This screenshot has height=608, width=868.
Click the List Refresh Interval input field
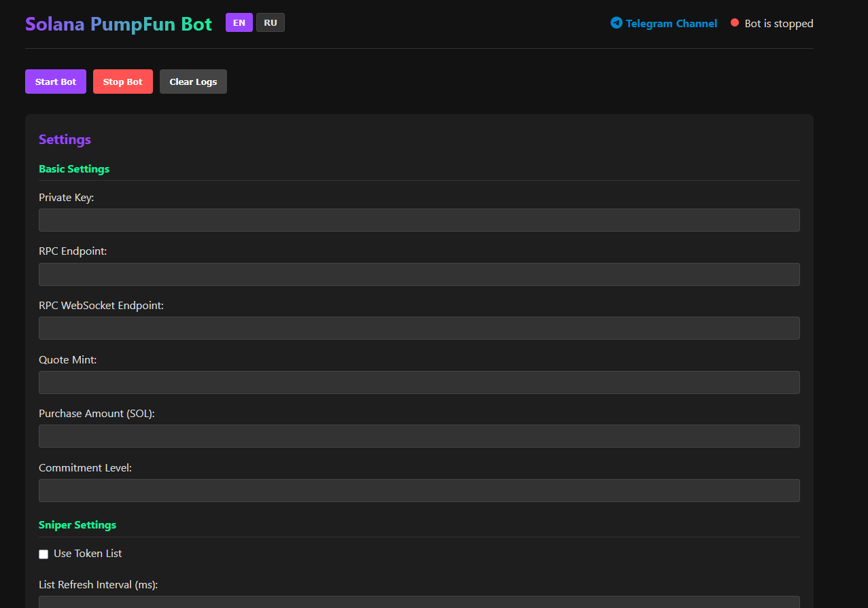coord(419,602)
